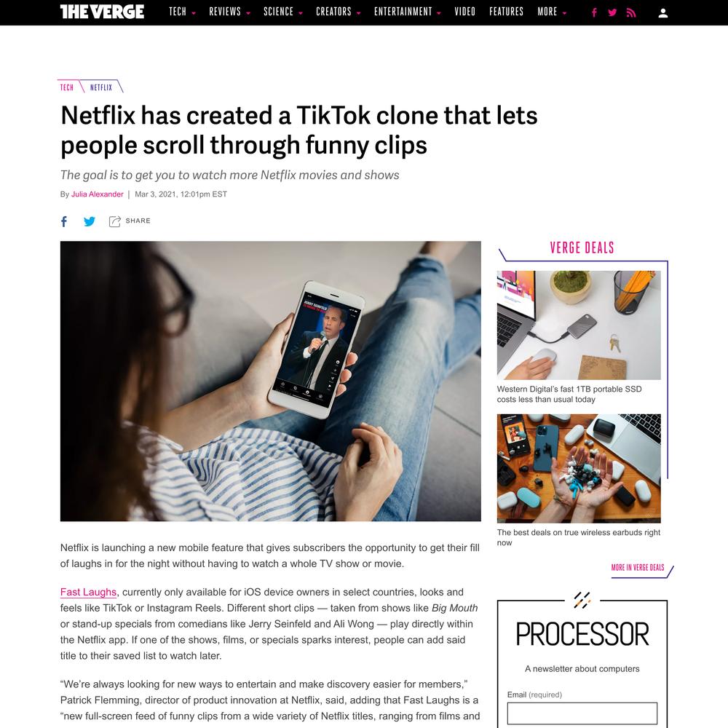Screen dimensions: 728x728
Task: Follow the Fast Laughs link in article
Action: [88, 592]
